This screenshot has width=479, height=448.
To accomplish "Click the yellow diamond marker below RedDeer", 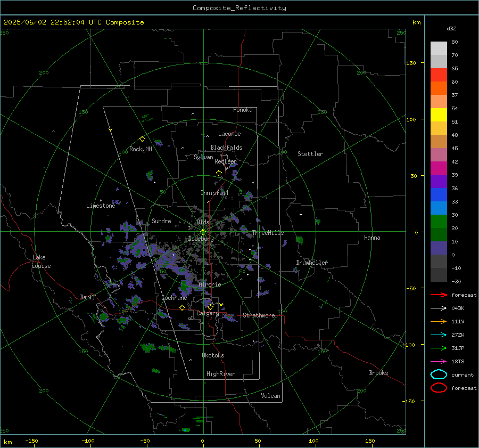I will pyautogui.click(x=219, y=173).
